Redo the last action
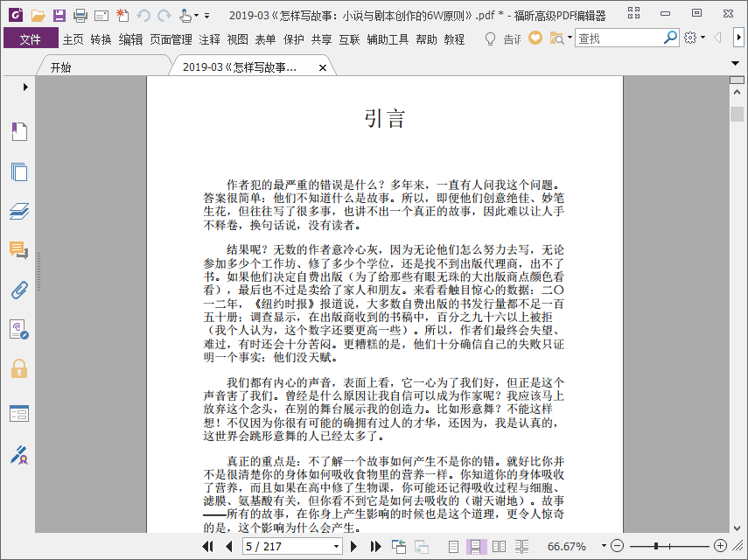 [x=164, y=16]
